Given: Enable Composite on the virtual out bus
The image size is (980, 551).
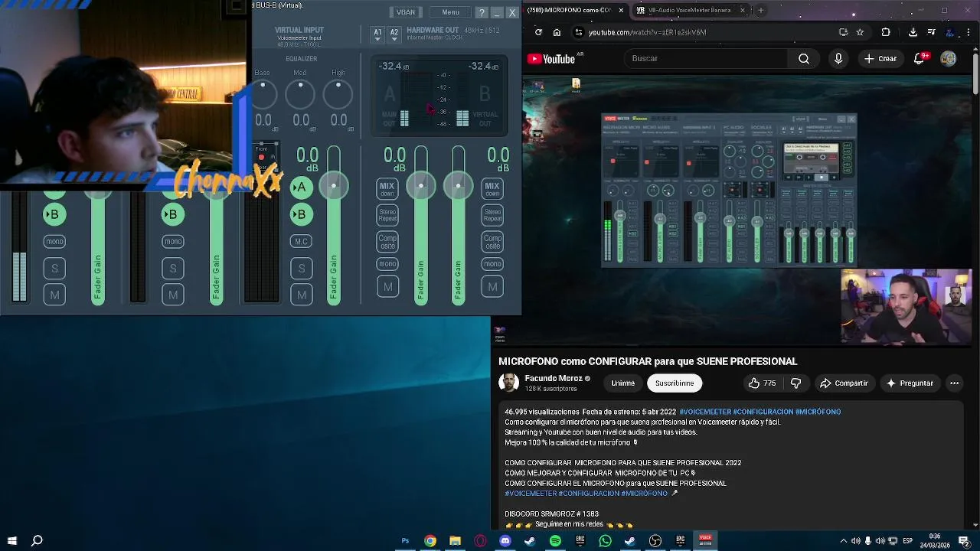Looking at the screenshot, I should tap(492, 242).
